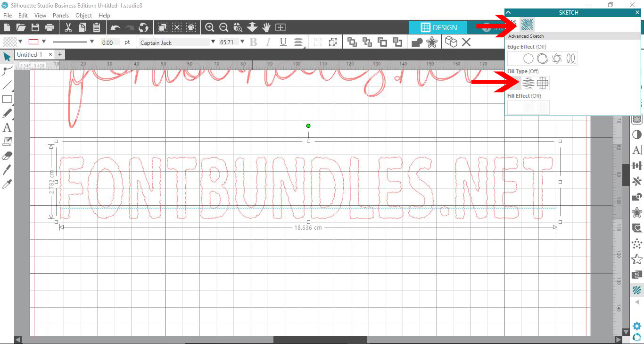Collapse the right side panel arrow
The width and height of the screenshot is (644, 344).
point(637,302)
